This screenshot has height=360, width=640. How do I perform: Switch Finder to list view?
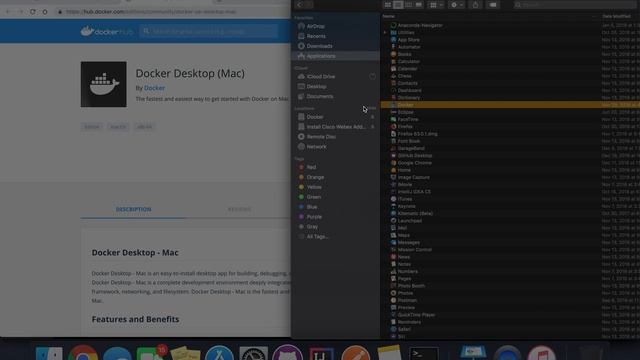[398, 5]
